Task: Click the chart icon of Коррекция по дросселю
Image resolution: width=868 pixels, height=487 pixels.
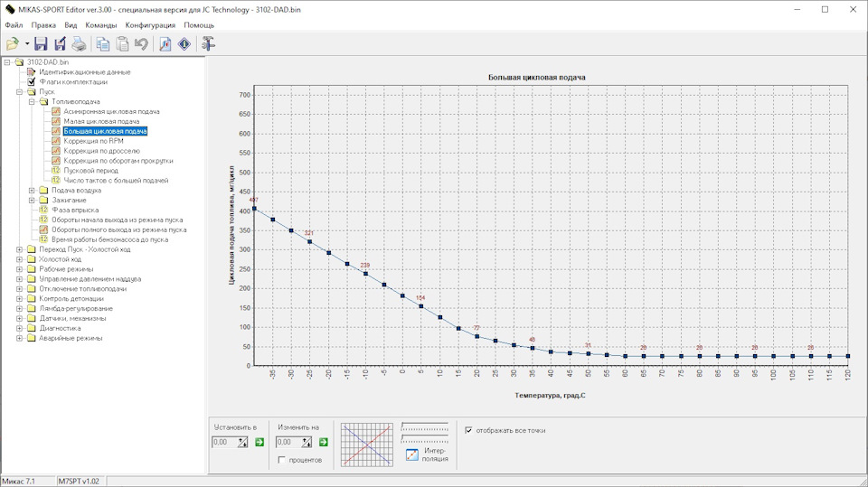Action: point(56,151)
